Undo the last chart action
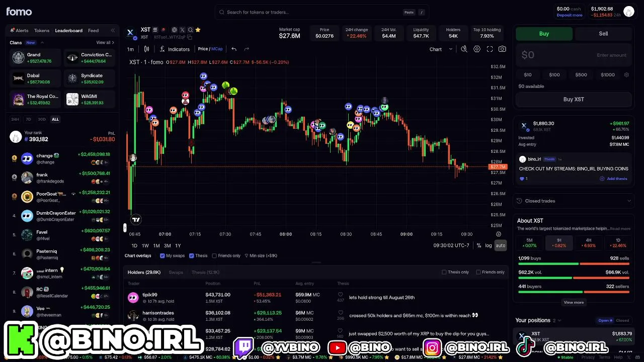 coord(234,49)
